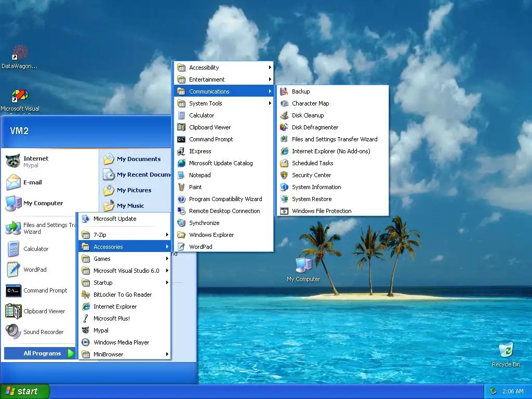Open Clipboard Viewer icon in Accessories menu
Viewport: 532px width, 399px height.
coord(181,127)
